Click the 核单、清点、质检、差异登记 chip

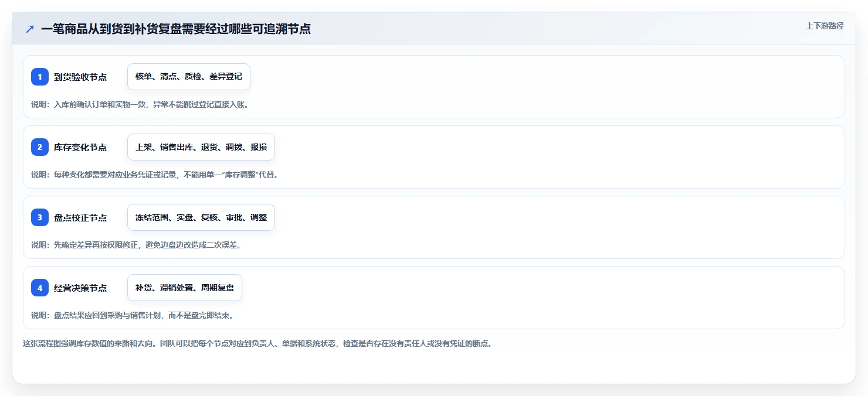tap(189, 77)
